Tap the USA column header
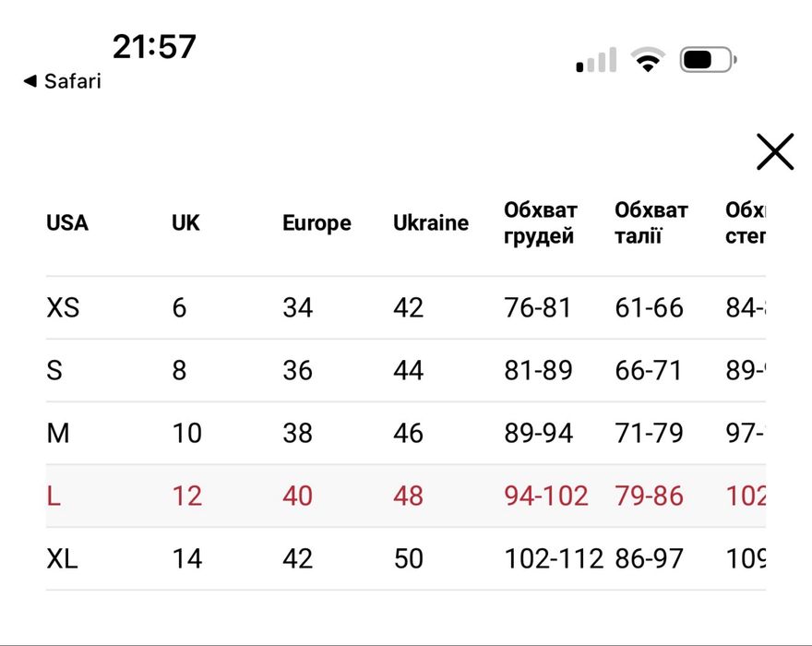The image size is (812, 646). click(x=67, y=223)
